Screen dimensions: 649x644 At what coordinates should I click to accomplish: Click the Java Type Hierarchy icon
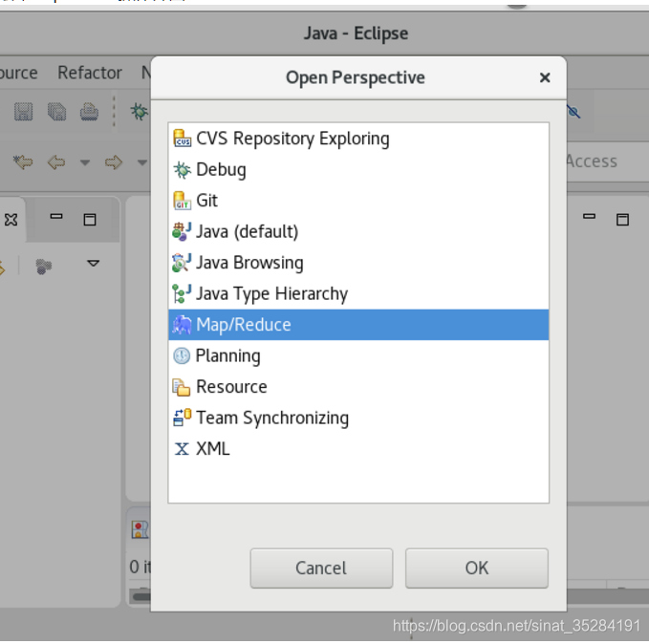(x=182, y=293)
